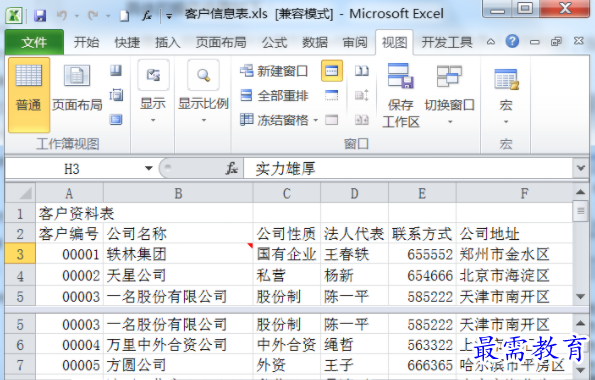Viewport: 595px width, 380px height.
Task: Open Redo history dropdown arrow
Action: coord(108,16)
